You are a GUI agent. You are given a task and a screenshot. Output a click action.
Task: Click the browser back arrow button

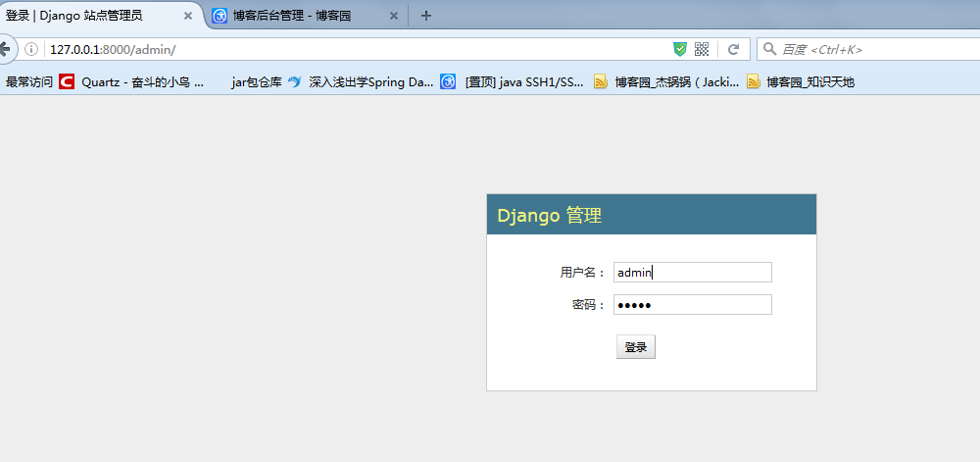click(x=5, y=49)
